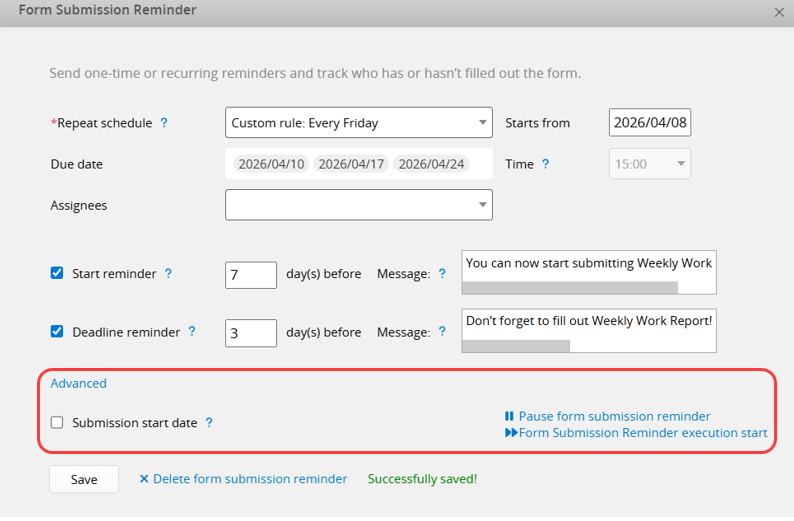Uncheck the Start reminder checkbox
The width and height of the screenshot is (794, 521).
pos(57,273)
